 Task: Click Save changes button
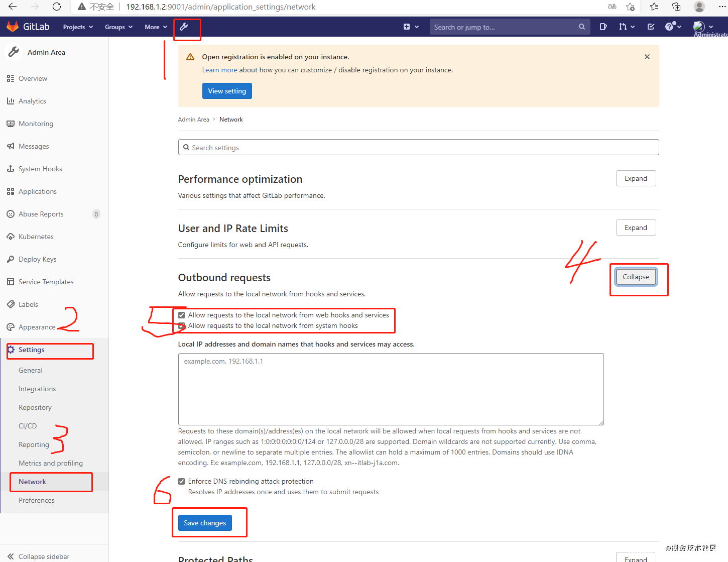(x=204, y=522)
